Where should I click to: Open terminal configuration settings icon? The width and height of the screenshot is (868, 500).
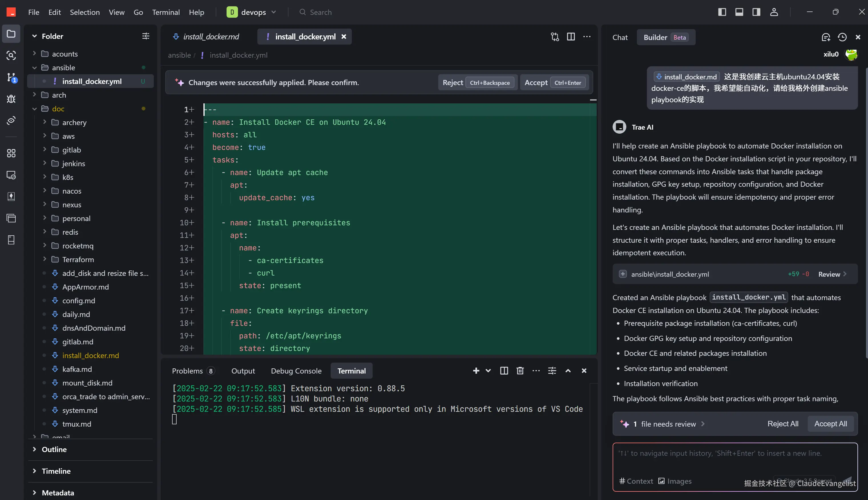click(552, 371)
